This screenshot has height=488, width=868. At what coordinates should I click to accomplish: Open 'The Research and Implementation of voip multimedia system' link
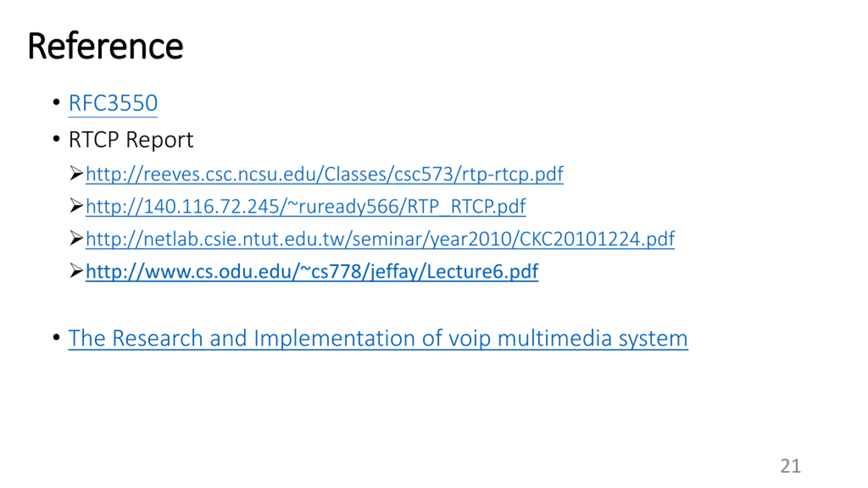pos(378,338)
